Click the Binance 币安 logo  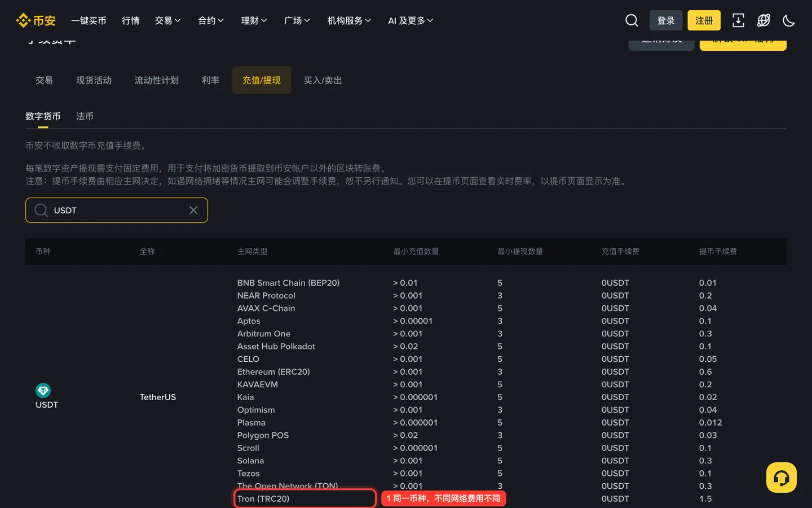click(x=36, y=21)
